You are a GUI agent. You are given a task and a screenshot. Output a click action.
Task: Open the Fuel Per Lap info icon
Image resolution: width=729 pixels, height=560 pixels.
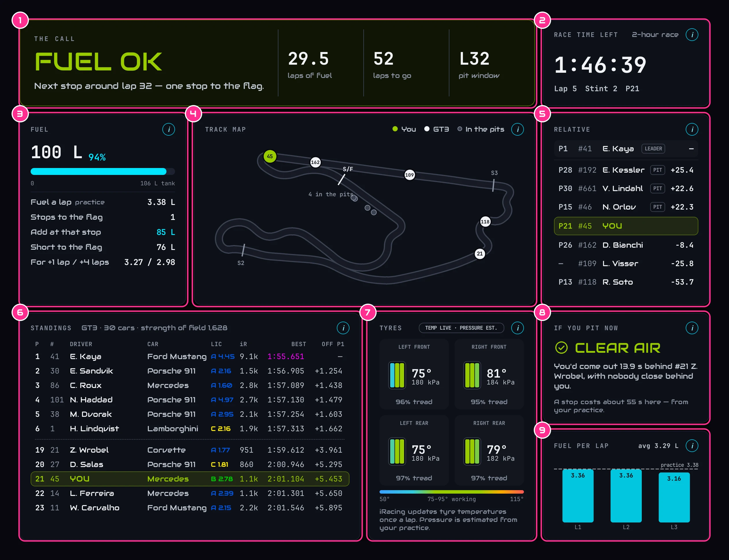tap(692, 446)
